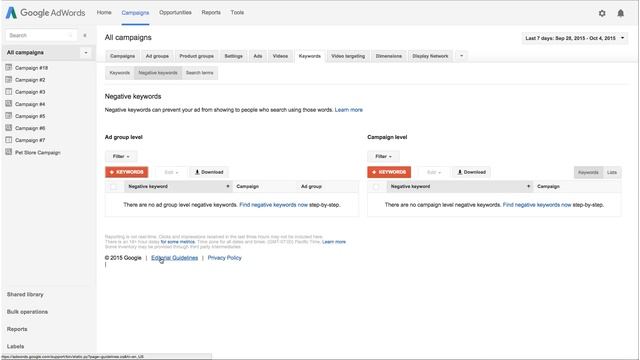Open the Editorial Guidelines link
The height and width of the screenshot is (360, 640).
[x=174, y=258]
